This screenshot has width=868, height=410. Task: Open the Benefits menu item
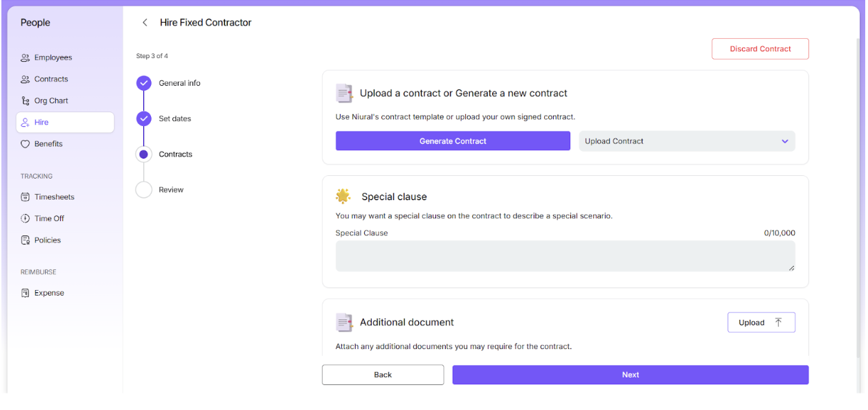[48, 144]
